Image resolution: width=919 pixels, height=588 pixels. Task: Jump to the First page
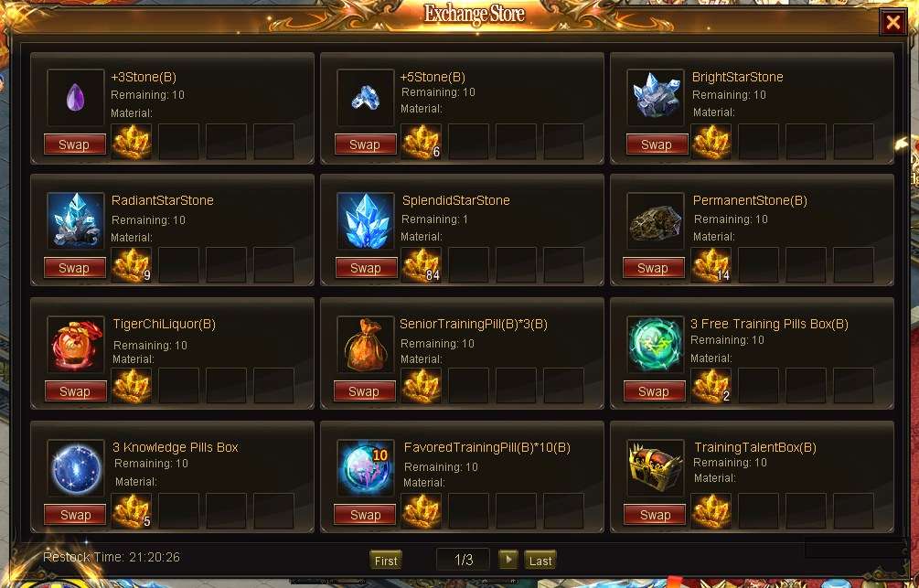pyautogui.click(x=386, y=560)
